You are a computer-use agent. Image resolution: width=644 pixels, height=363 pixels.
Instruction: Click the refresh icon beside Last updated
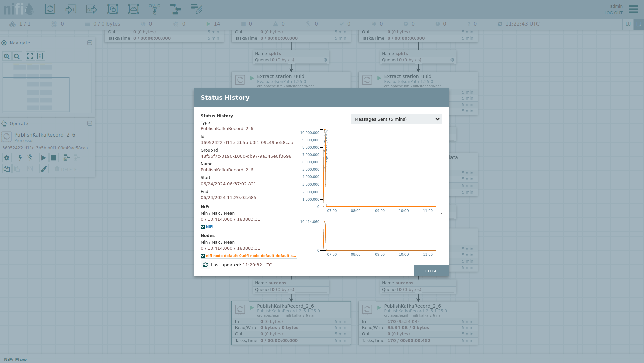click(x=205, y=265)
